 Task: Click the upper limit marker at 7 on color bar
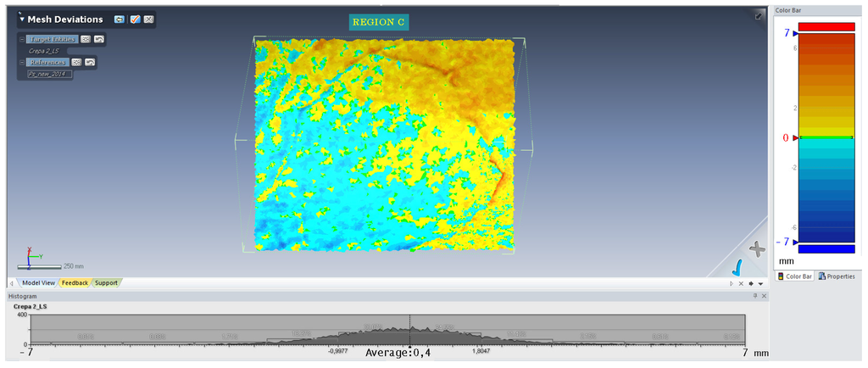click(796, 33)
